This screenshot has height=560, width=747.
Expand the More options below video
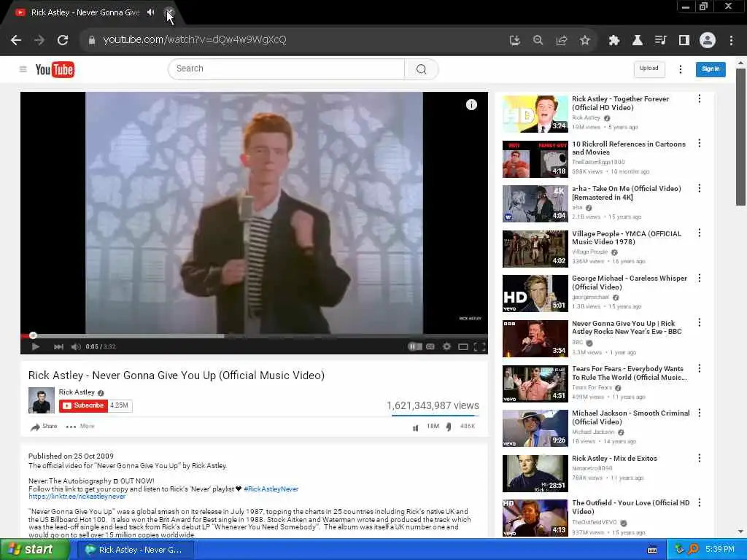(x=80, y=426)
